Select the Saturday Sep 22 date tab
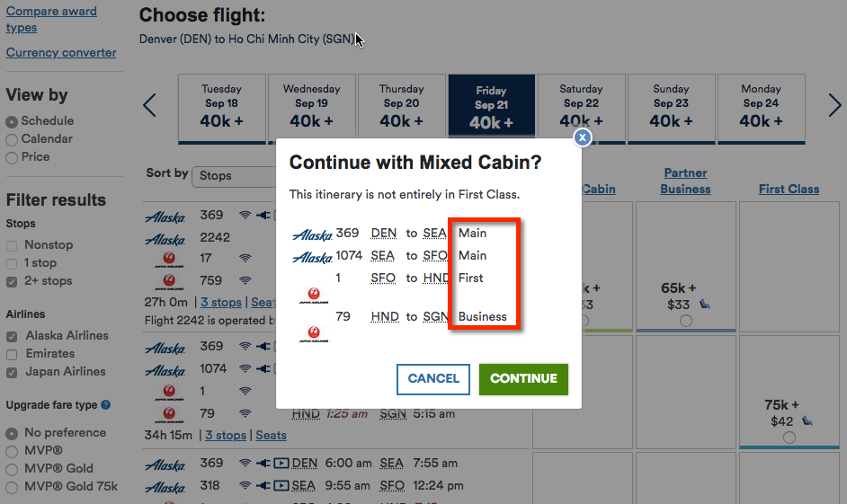Viewport: 847px width, 504px height. tap(581, 109)
